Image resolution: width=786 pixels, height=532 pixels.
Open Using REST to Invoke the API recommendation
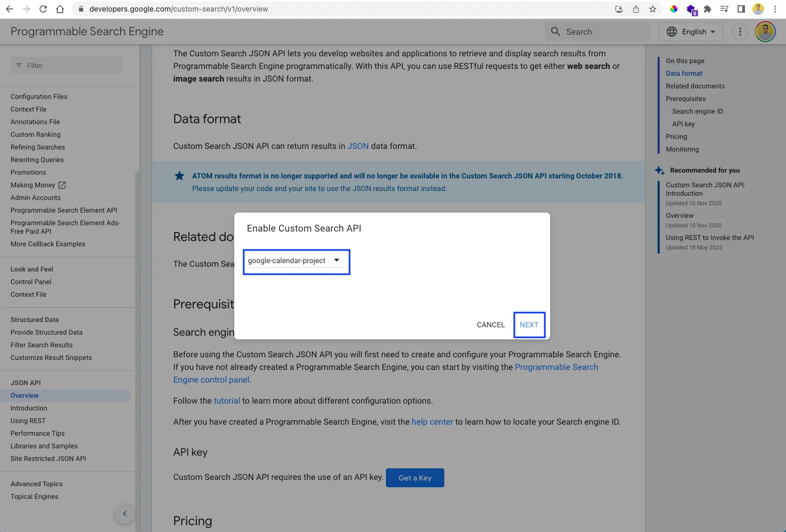710,238
